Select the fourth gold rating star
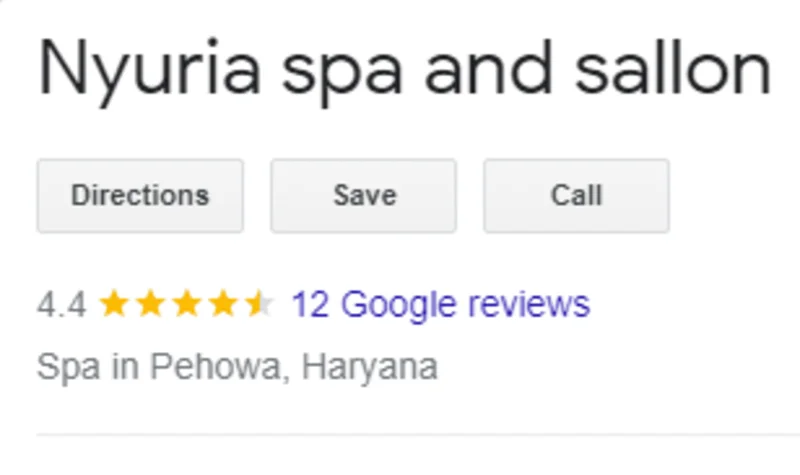This screenshot has width=800, height=475. pyautogui.click(x=223, y=303)
